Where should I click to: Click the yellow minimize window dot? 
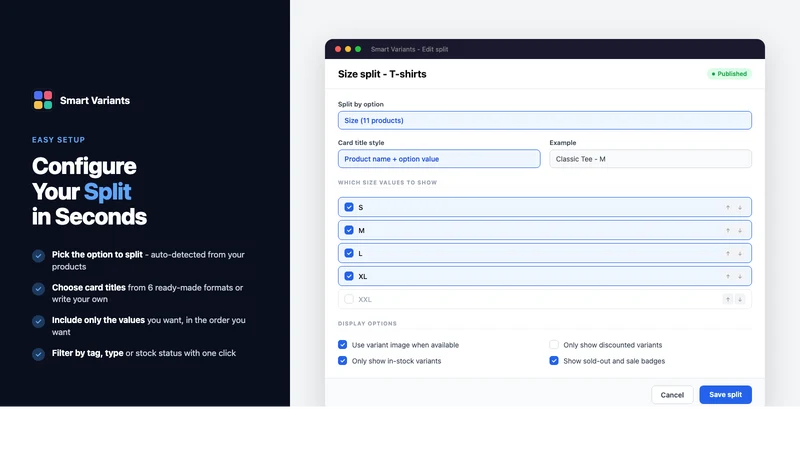tap(348, 49)
